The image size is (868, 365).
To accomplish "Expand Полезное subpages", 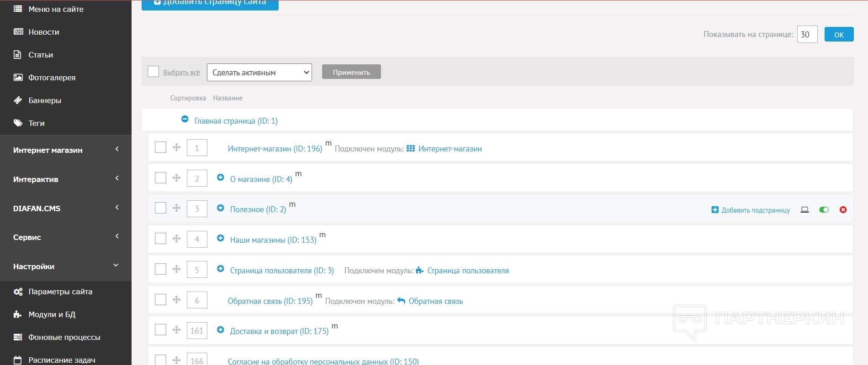I will 221,208.
